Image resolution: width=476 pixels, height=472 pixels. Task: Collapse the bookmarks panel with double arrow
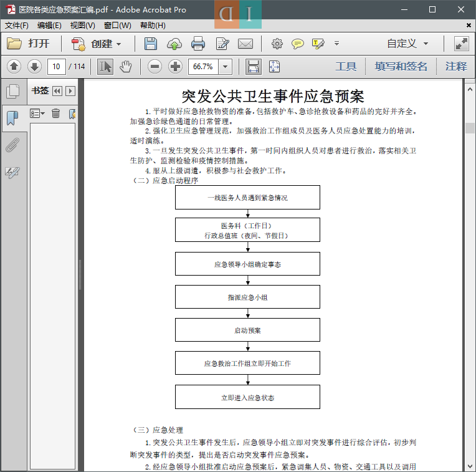(x=57, y=91)
